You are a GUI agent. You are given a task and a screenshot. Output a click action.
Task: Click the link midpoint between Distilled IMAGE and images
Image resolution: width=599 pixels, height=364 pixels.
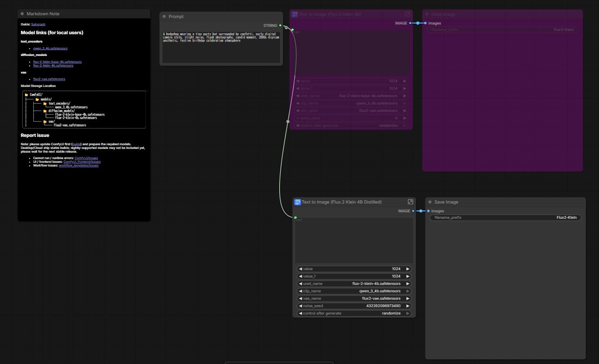point(421,211)
